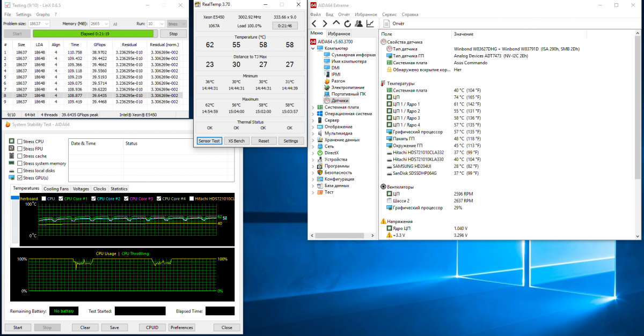Open the user report icon in AIDA64 toolbar
The height and width of the screenshot is (336, 644).
pyautogui.click(x=358, y=24)
